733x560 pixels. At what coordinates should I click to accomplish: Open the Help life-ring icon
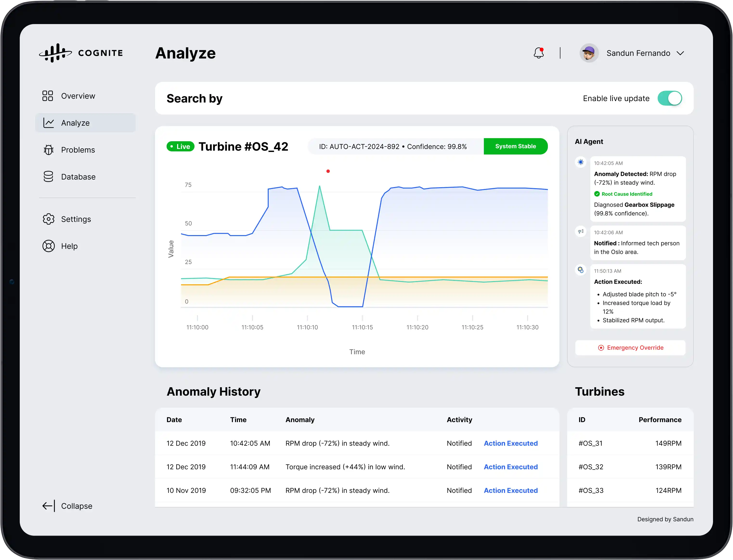(x=48, y=246)
